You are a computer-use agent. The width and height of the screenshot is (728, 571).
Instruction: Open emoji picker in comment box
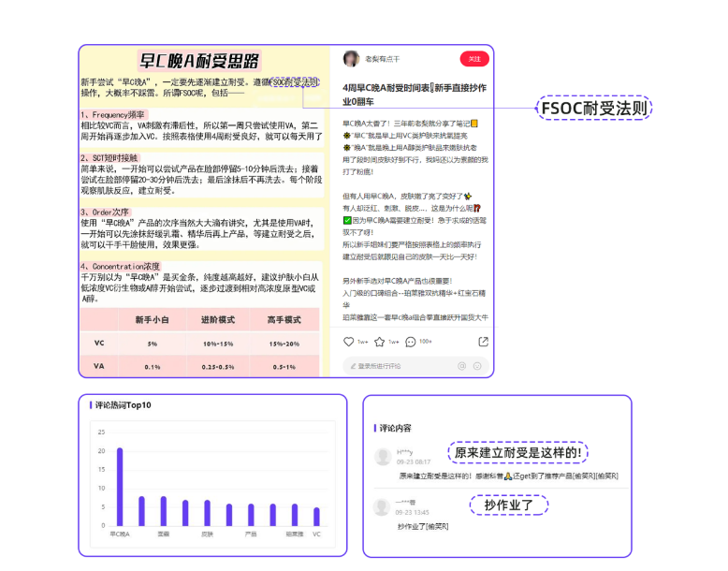pos(478,365)
